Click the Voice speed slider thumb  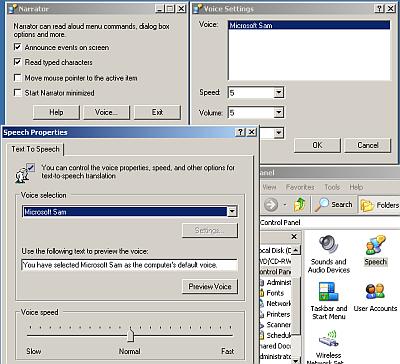point(130,334)
